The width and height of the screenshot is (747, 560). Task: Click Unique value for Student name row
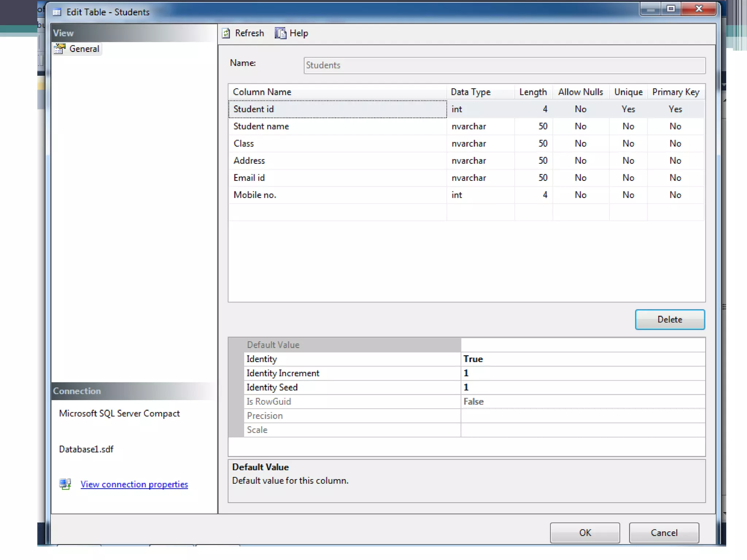point(628,126)
